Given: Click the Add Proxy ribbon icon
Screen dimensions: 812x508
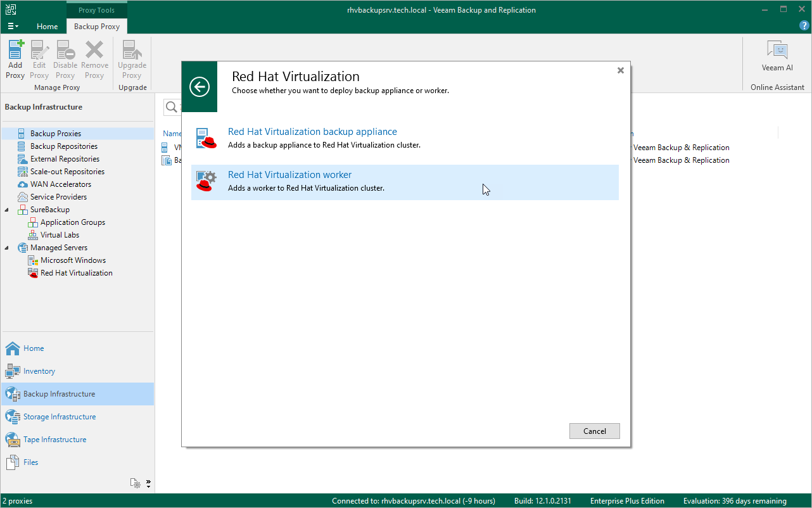Looking at the screenshot, I should pyautogui.click(x=15, y=60).
